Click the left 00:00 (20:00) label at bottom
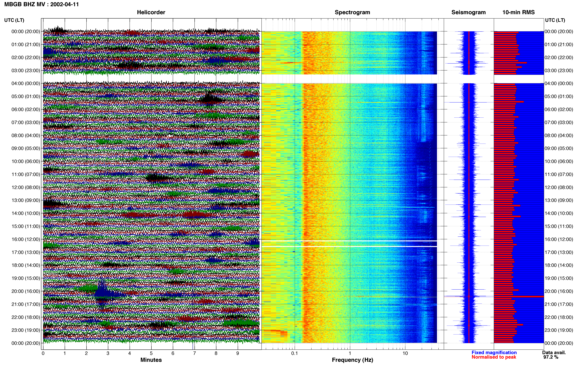The image size is (588, 368). (x=26, y=343)
